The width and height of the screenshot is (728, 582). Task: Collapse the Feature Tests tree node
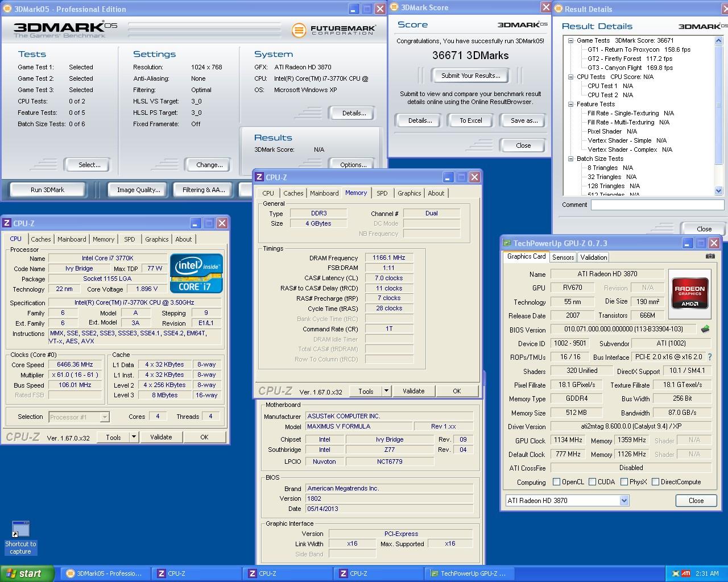click(570, 104)
